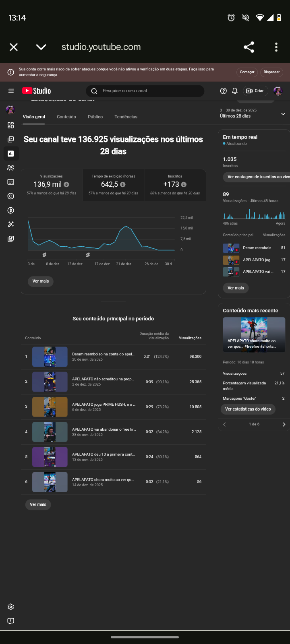Open thumbnail of APELAPATO deu 10 row
Screen dimensions: 290x644
click(50, 457)
